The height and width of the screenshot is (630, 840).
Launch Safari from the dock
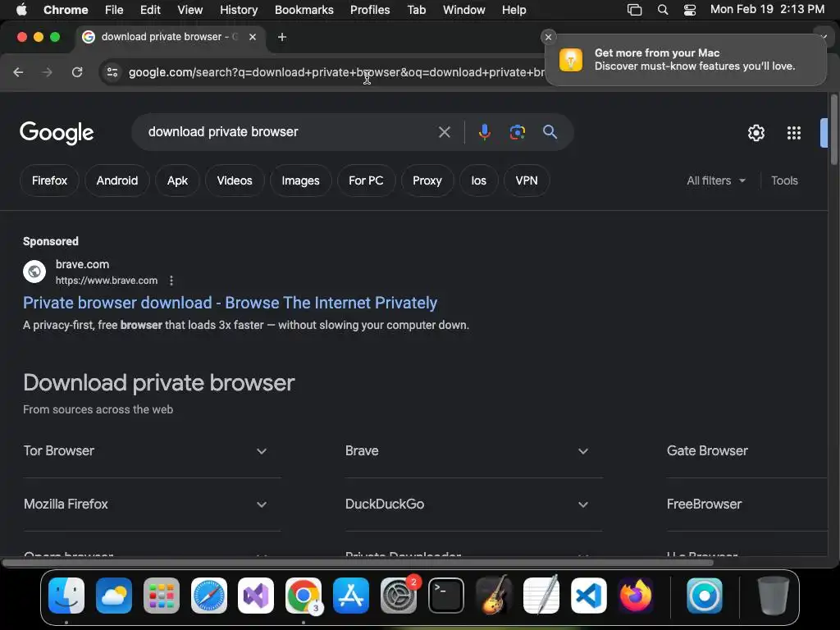tap(209, 596)
